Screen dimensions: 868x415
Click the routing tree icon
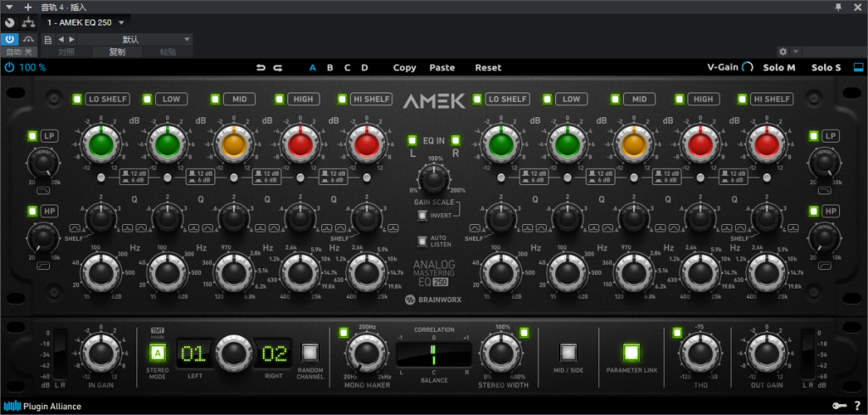[x=28, y=22]
